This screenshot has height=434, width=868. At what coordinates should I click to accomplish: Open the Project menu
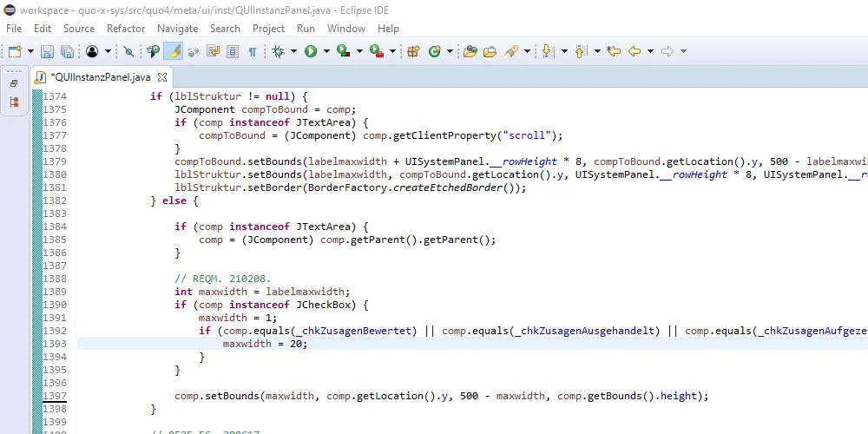click(268, 29)
